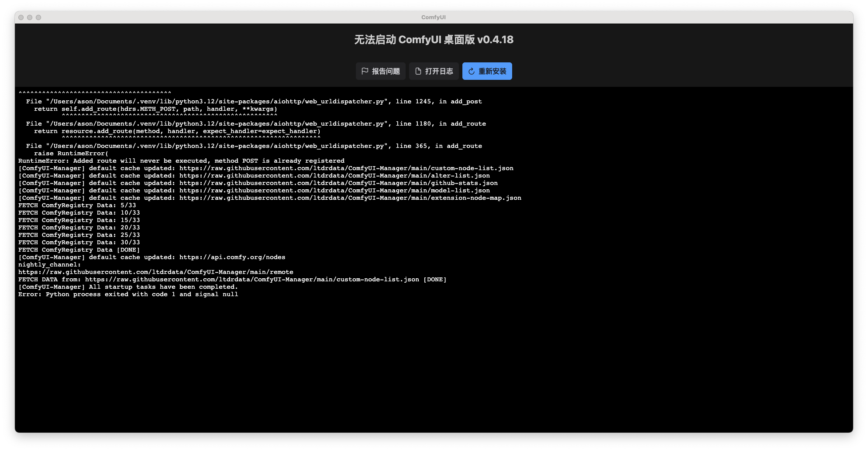Viewport: 868px width, 451px height.
Task: Click the traceback line mentioning line 365
Action: click(254, 146)
